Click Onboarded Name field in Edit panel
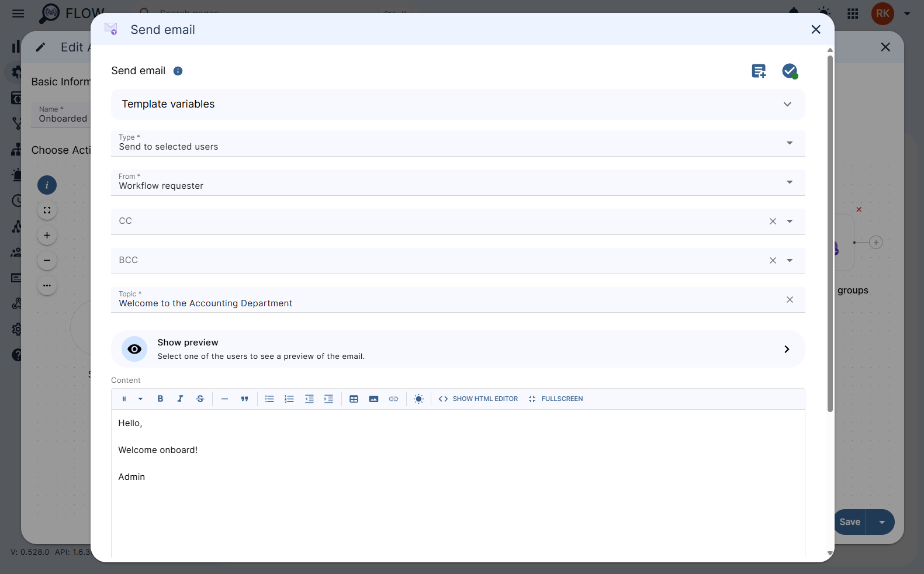This screenshot has height=574, width=924. pyautogui.click(x=61, y=115)
